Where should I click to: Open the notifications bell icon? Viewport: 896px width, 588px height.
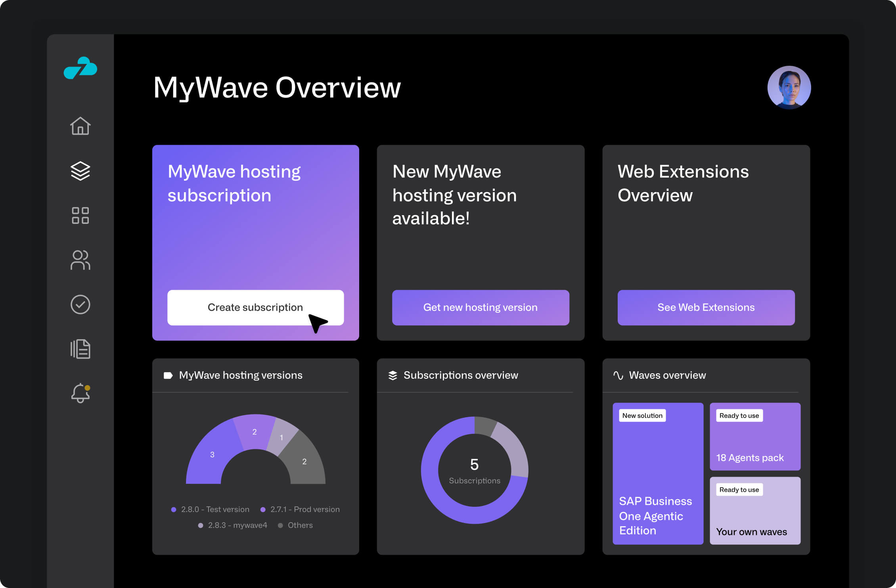80,393
